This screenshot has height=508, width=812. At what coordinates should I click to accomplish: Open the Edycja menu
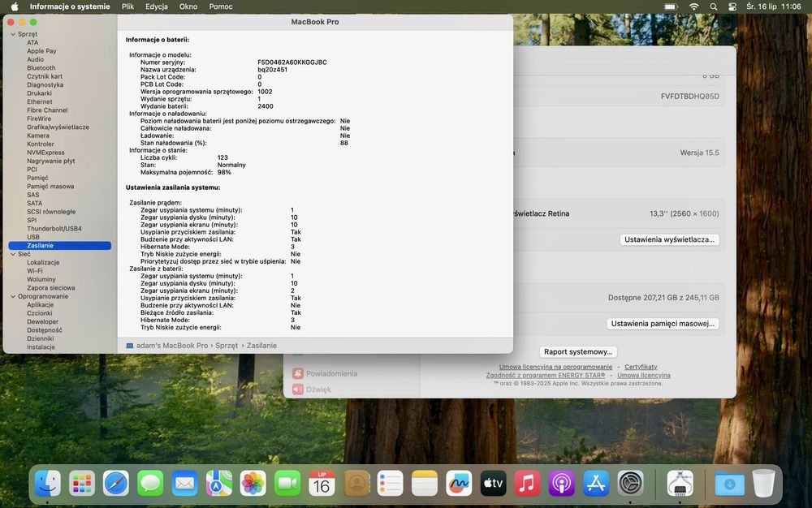157,6
